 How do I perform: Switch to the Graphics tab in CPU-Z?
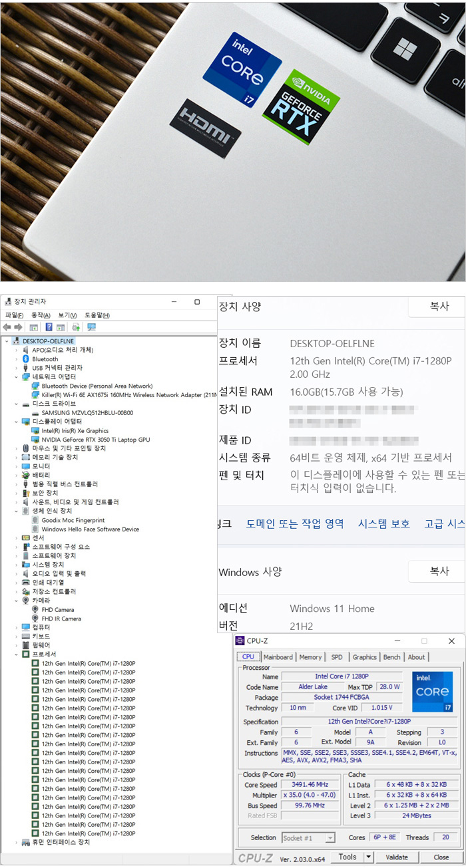[x=365, y=657]
